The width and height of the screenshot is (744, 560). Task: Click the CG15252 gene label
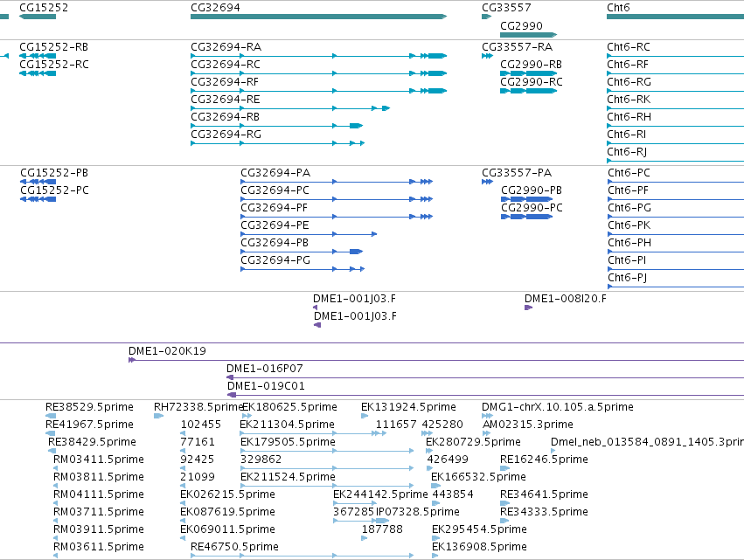(44, 8)
